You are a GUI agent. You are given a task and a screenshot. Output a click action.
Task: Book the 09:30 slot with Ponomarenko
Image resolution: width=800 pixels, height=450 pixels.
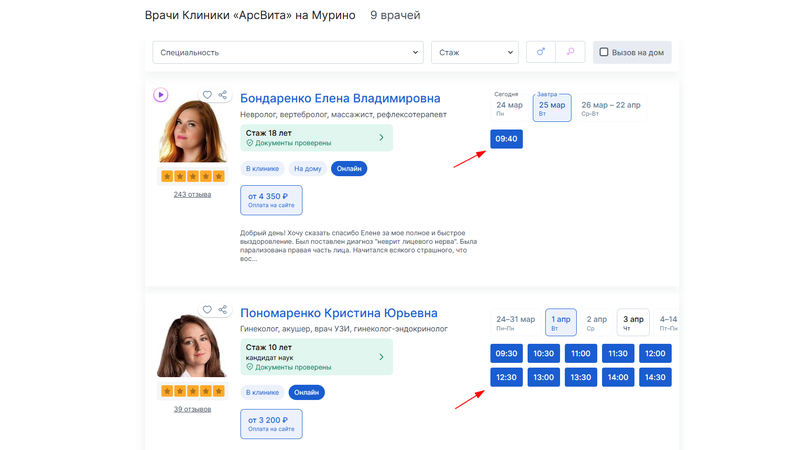click(x=506, y=353)
